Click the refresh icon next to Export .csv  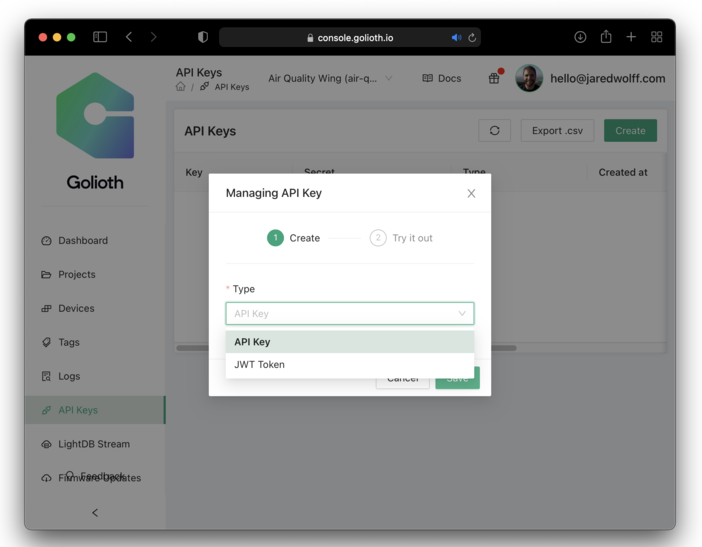tap(494, 131)
